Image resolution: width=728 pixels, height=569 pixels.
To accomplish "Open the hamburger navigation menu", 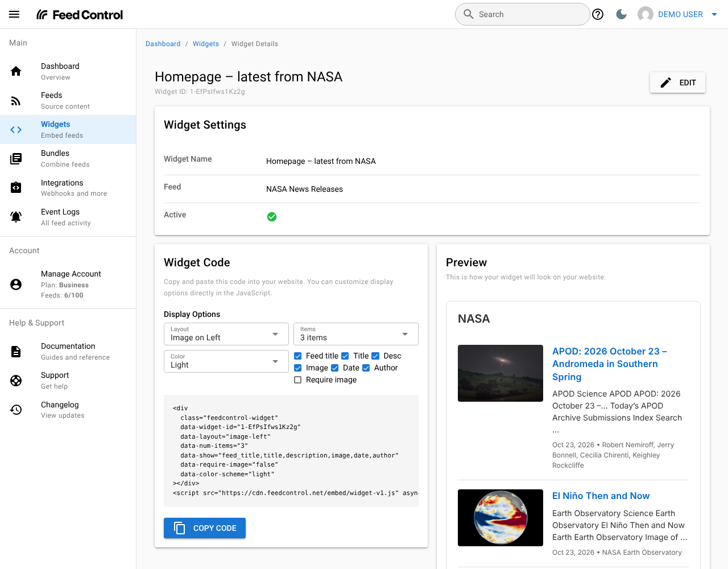I will (14, 14).
